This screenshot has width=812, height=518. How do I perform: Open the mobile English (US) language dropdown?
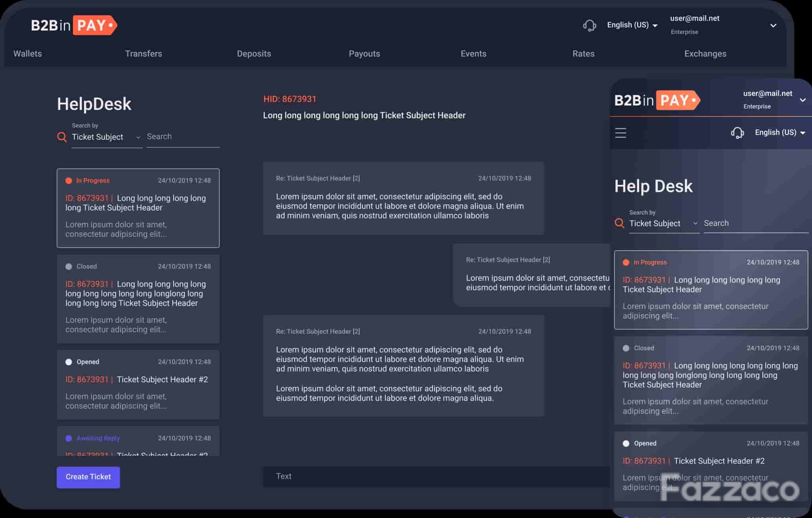click(780, 132)
